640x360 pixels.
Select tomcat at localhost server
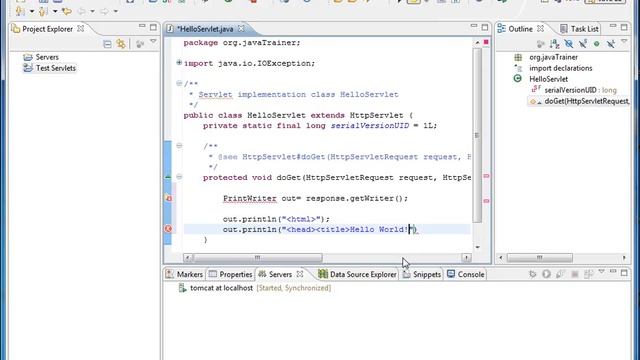click(x=255, y=288)
